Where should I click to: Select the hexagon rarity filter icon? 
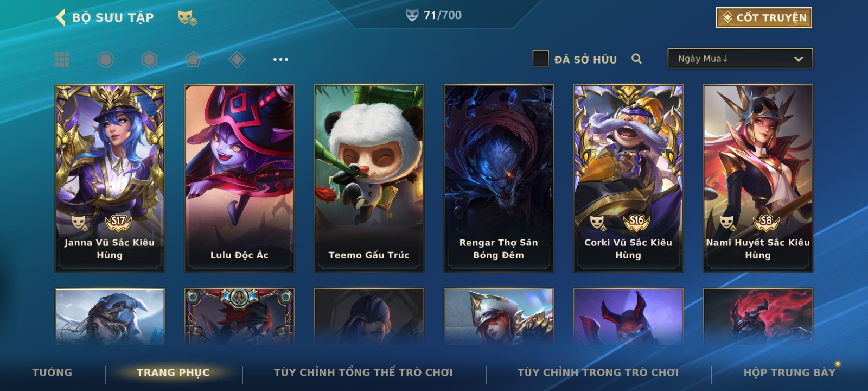149,59
